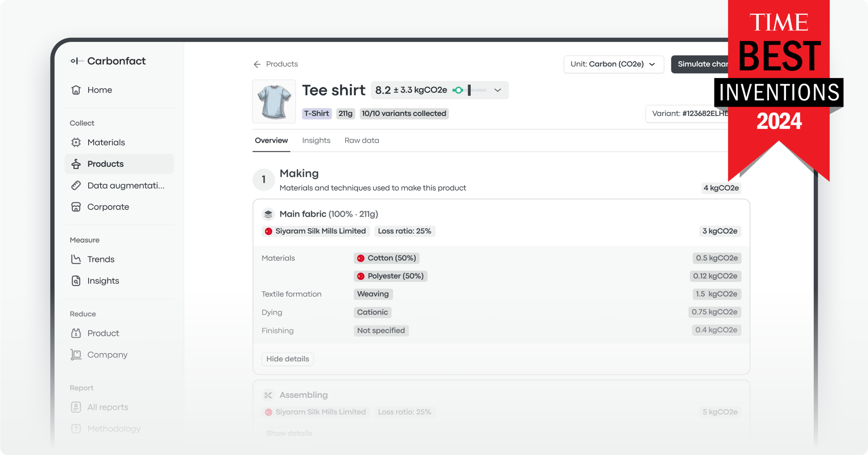The width and height of the screenshot is (868, 455).
Task: Click the Cationic dyeing chip
Action: tap(372, 312)
